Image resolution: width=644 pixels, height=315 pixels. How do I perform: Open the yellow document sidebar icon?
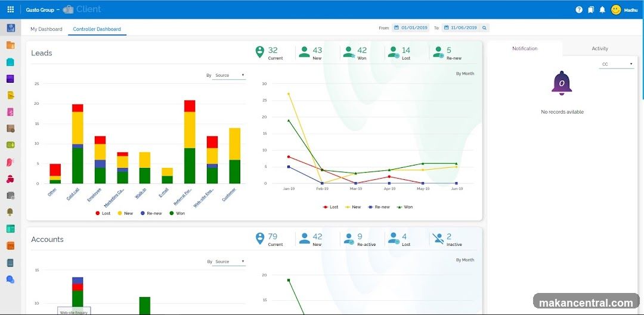[x=11, y=95]
